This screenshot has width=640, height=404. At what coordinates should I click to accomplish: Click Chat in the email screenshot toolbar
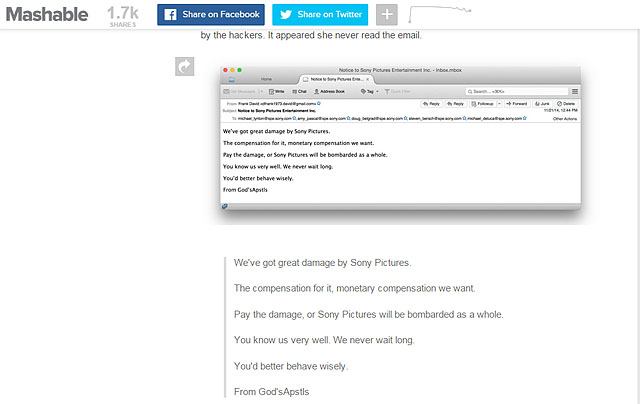click(300, 91)
